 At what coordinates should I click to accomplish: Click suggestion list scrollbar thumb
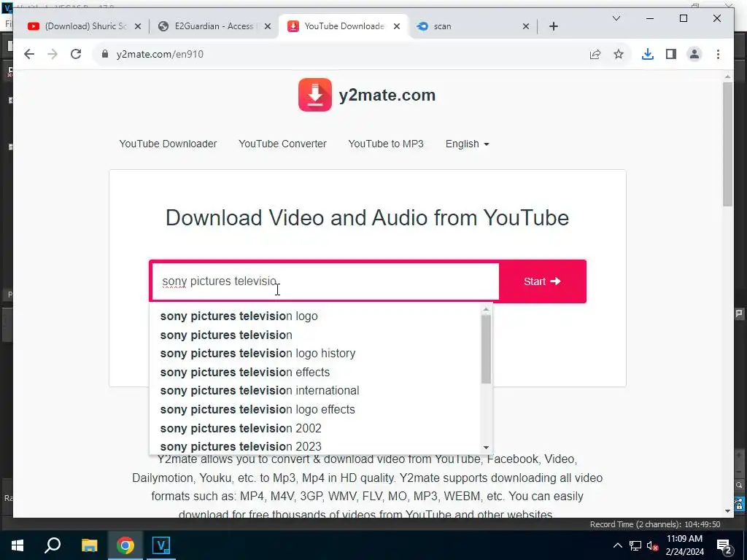click(486, 349)
